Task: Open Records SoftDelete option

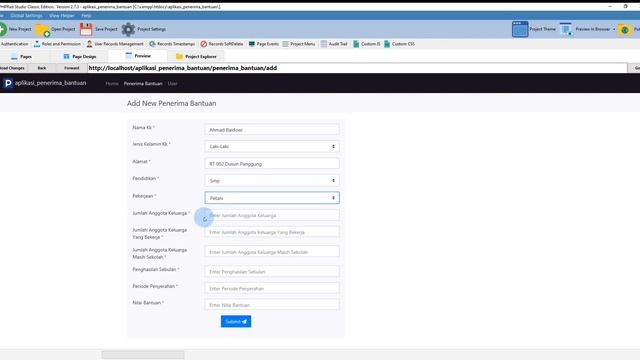Action: pos(222,44)
